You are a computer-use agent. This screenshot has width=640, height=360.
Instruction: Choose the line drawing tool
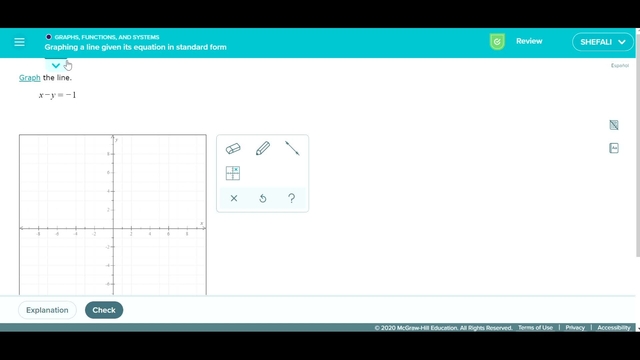coord(292,148)
